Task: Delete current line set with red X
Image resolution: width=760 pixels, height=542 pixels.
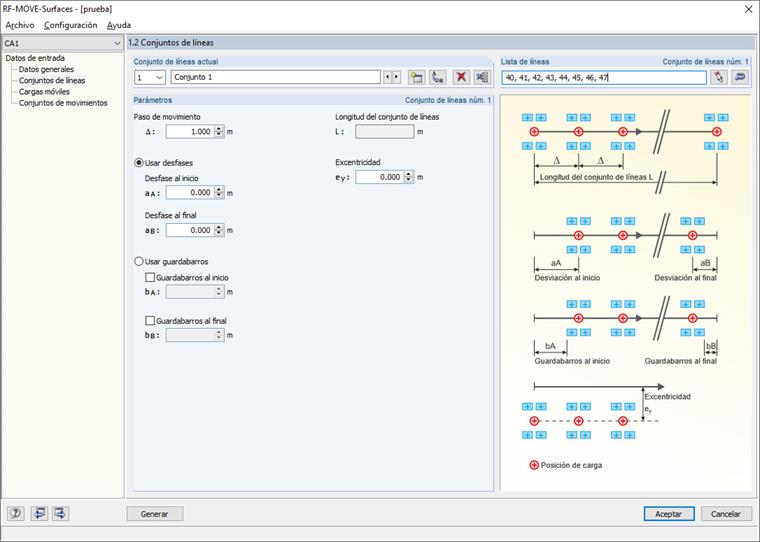Action: point(461,77)
